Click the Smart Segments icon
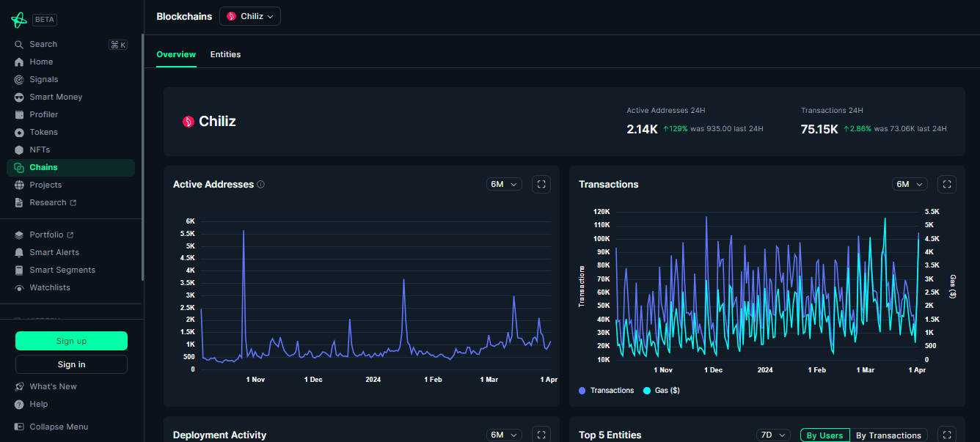 coord(19,270)
